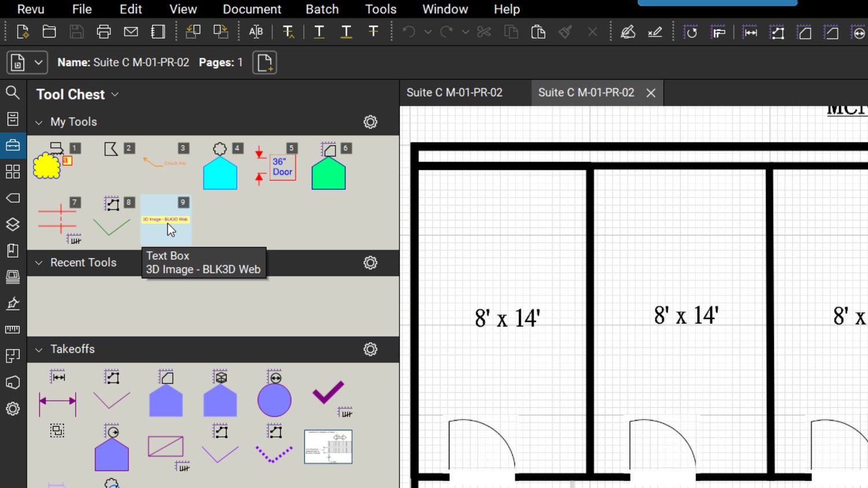This screenshot has height=488, width=868.
Task: Click the add page button beside Pages
Action: pyautogui.click(x=264, y=63)
